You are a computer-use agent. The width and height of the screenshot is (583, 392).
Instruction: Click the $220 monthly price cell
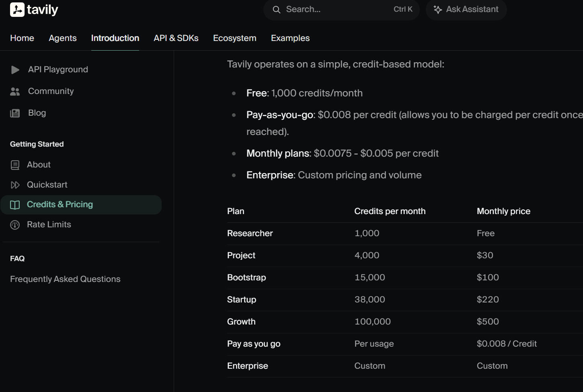(488, 300)
